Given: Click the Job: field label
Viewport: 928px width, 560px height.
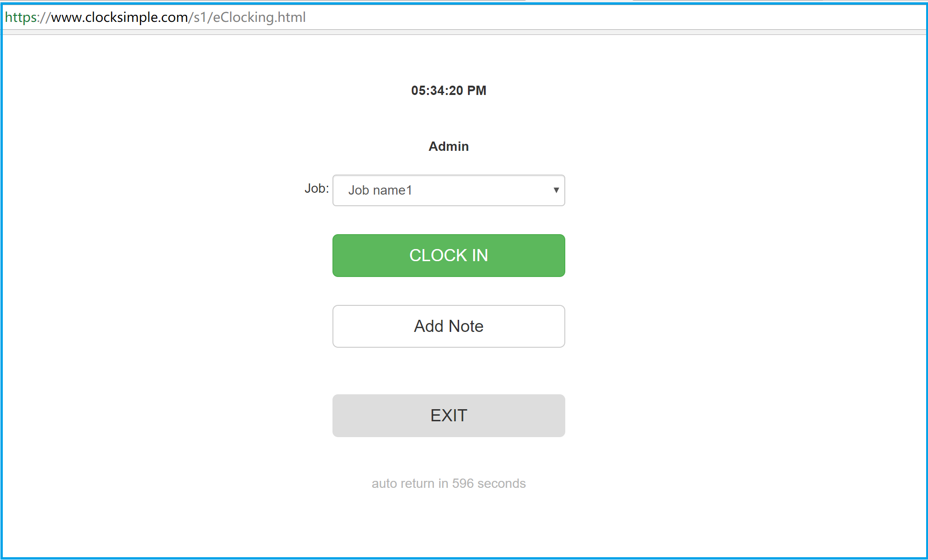Looking at the screenshot, I should [x=317, y=189].
